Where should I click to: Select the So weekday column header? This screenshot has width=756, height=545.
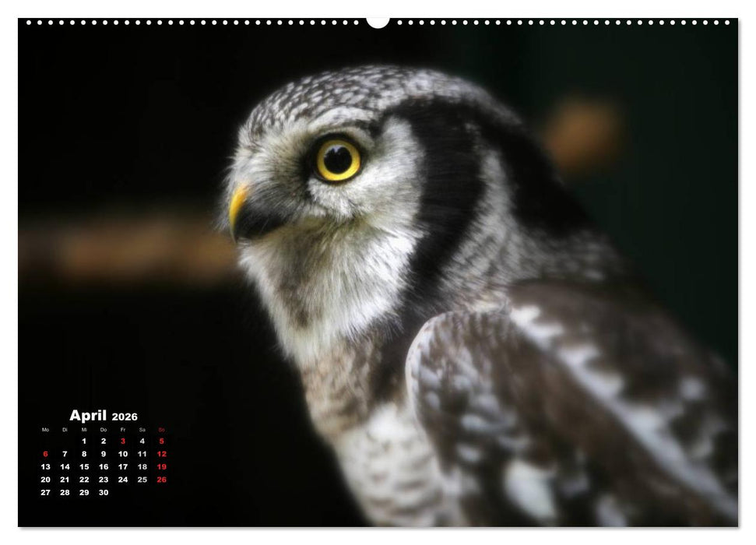pyautogui.click(x=161, y=430)
